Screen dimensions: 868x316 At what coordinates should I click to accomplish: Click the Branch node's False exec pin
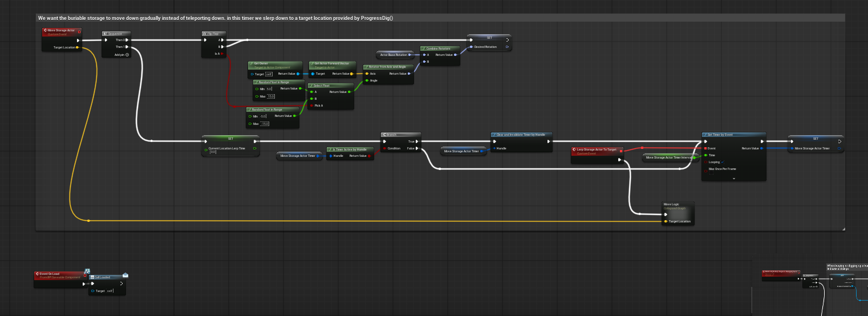tap(419, 148)
